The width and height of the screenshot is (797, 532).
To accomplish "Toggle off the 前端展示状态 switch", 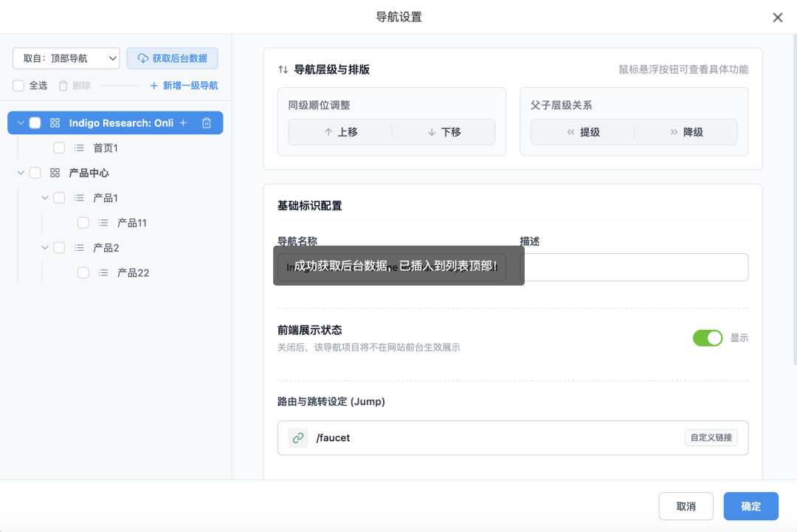I will 707,338.
